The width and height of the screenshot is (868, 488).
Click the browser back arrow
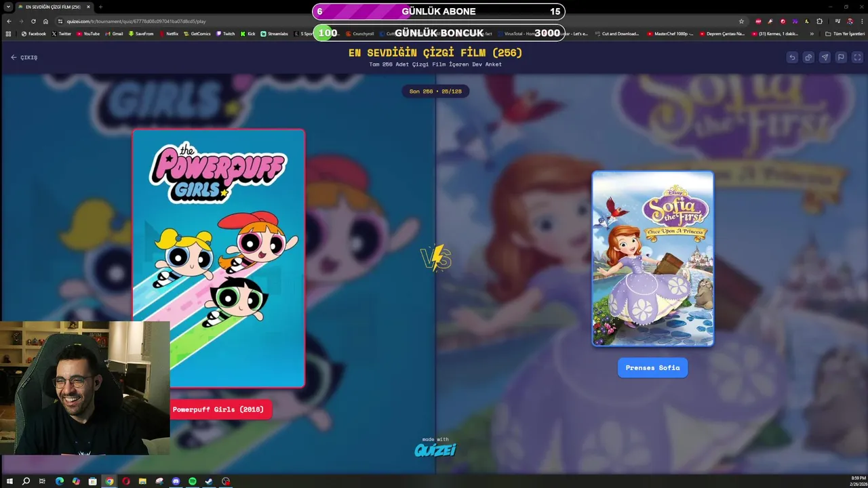pyautogui.click(x=9, y=21)
